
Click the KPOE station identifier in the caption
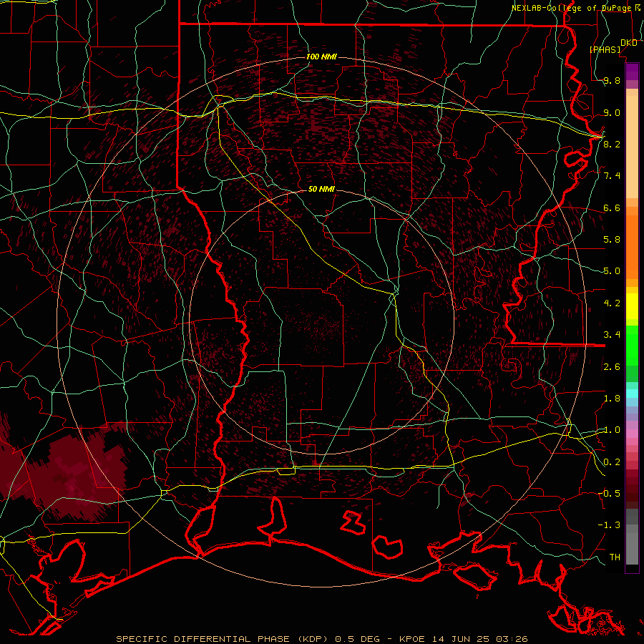(x=414, y=639)
